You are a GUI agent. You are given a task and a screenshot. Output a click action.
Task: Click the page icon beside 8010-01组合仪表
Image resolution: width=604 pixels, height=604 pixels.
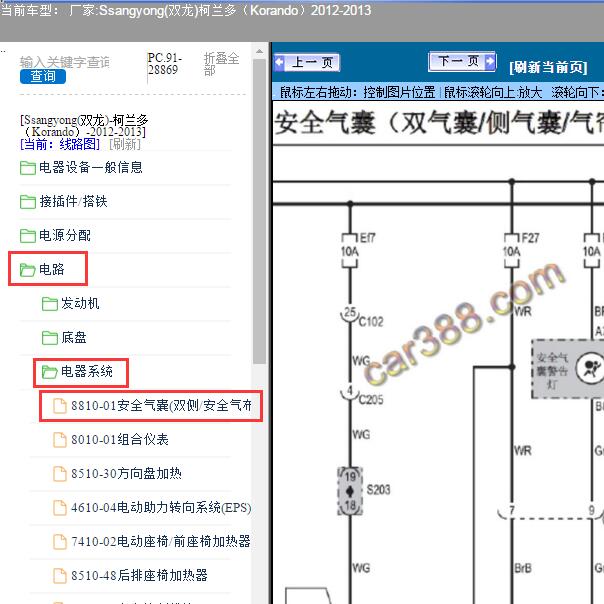pyautogui.click(x=60, y=440)
